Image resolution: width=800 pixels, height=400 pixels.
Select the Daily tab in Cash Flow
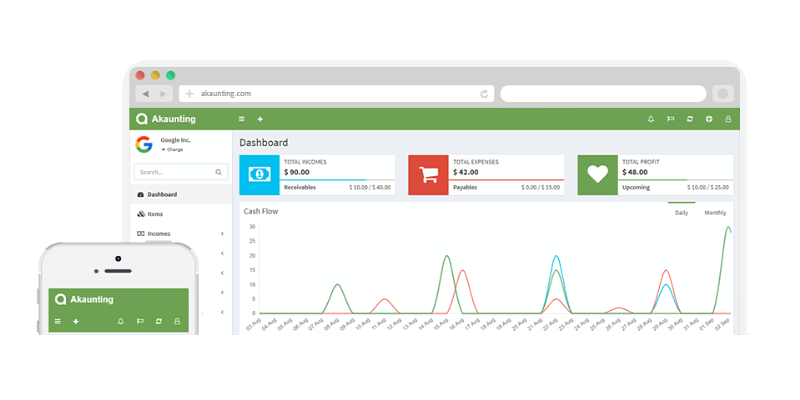[x=681, y=213]
